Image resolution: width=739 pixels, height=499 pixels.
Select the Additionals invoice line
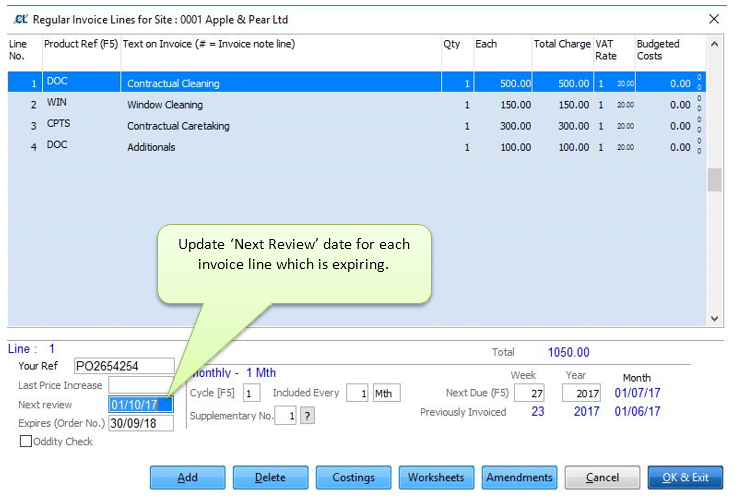point(151,147)
